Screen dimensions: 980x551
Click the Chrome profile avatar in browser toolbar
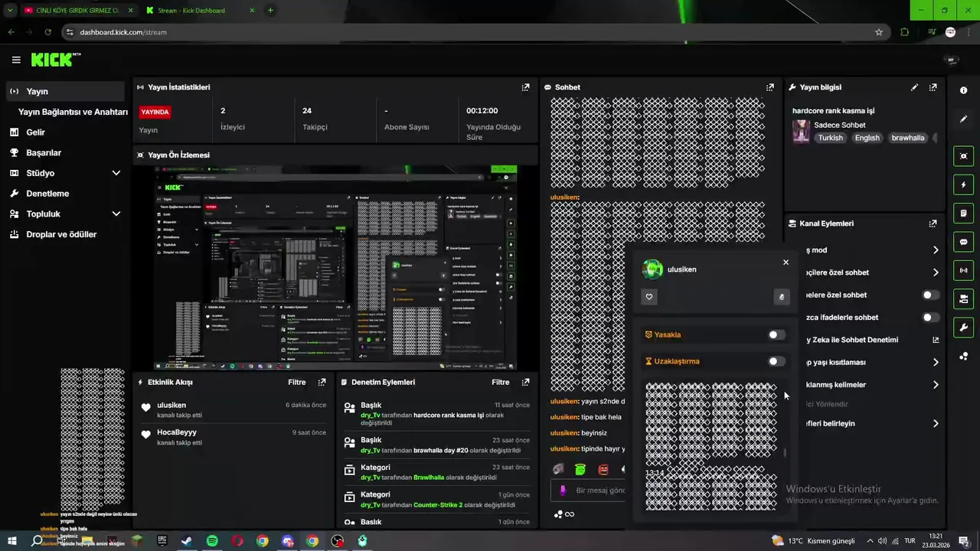[950, 32]
